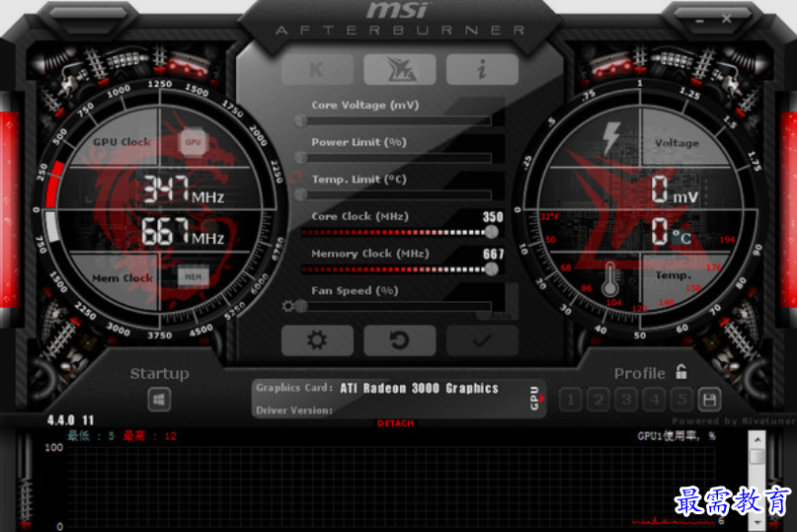Minimize the Afterburner window
Viewport: 797px width, 532px height.
(699, 21)
